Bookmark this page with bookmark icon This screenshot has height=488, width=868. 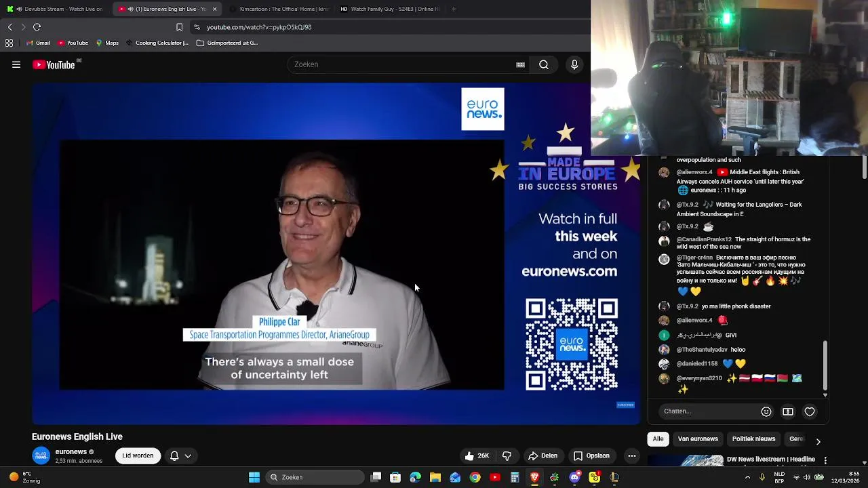(x=179, y=27)
